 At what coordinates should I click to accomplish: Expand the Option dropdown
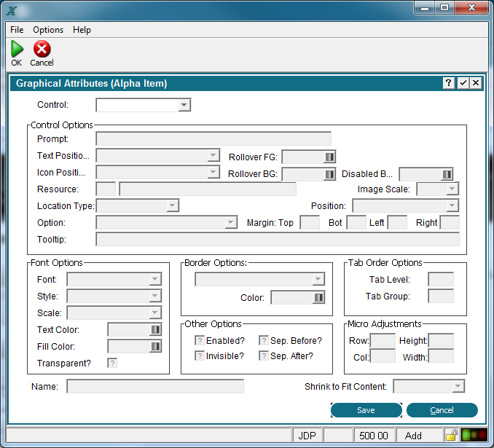pos(231,222)
